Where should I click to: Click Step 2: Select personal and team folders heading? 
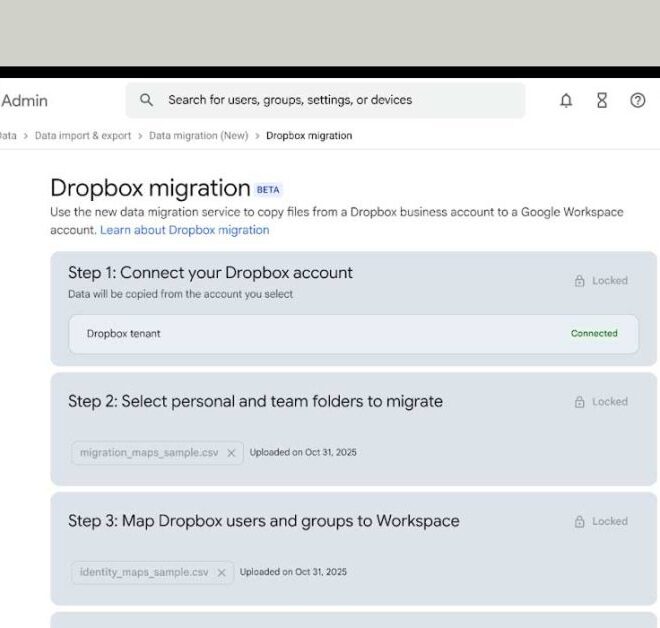pyautogui.click(x=255, y=402)
